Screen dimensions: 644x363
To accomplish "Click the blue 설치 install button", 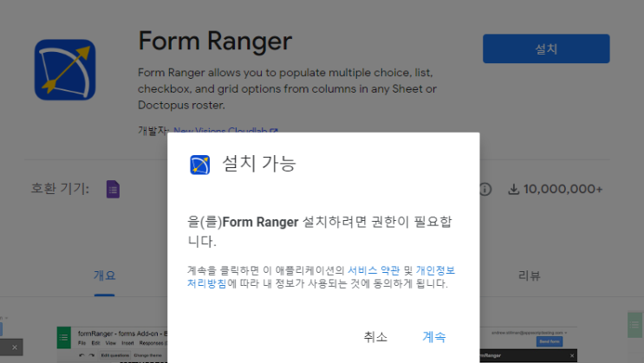I will click(x=546, y=49).
